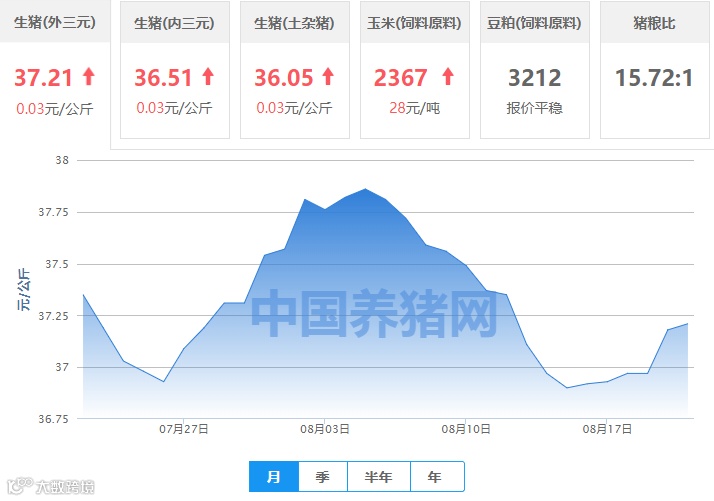Screen dimensions: 714x501
Task: Click the 28元/吨 change text
Action: pyautogui.click(x=415, y=108)
